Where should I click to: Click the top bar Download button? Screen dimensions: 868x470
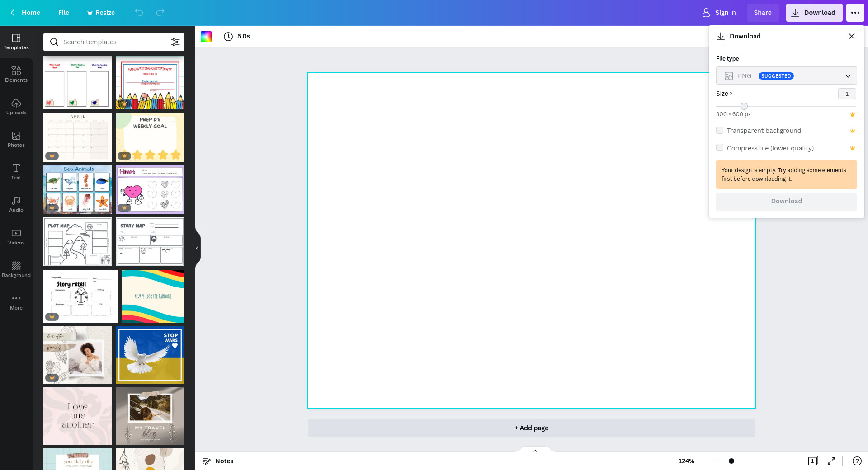tap(814, 13)
